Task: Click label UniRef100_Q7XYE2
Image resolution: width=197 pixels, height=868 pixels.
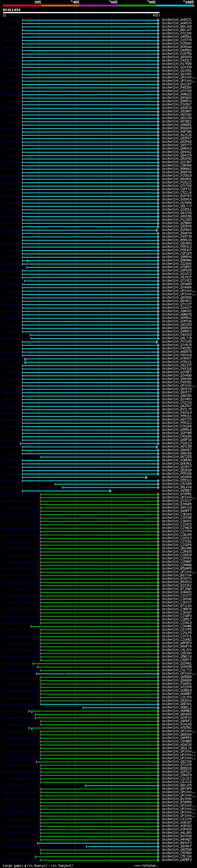Action: 177,281
